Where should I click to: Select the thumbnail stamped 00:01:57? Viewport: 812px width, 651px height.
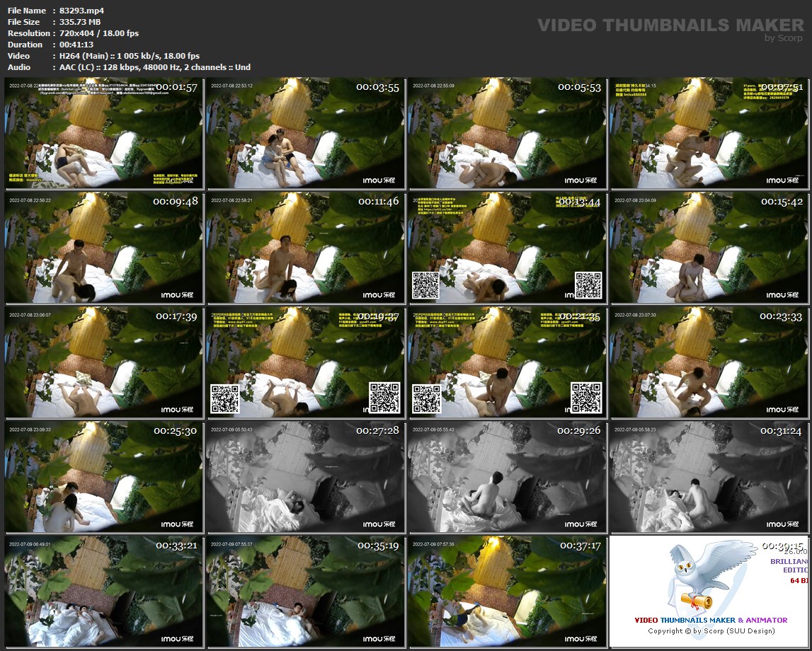point(103,133)
